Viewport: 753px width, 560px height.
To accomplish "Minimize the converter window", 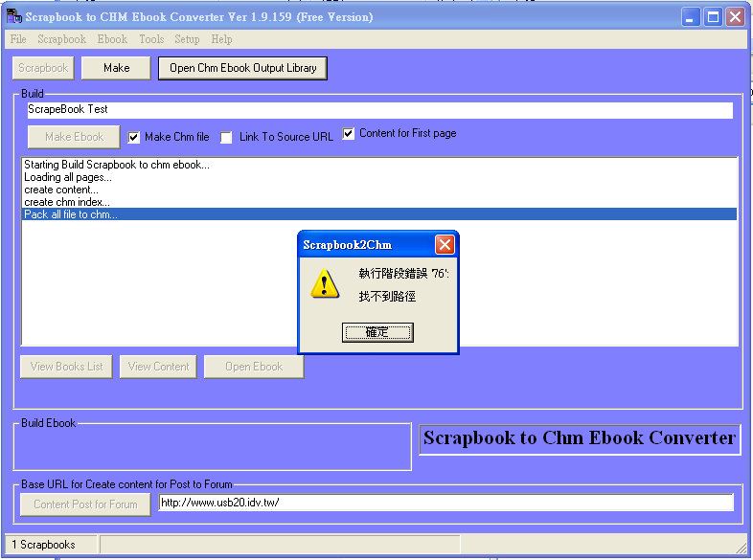I will (x=691, y=17).
